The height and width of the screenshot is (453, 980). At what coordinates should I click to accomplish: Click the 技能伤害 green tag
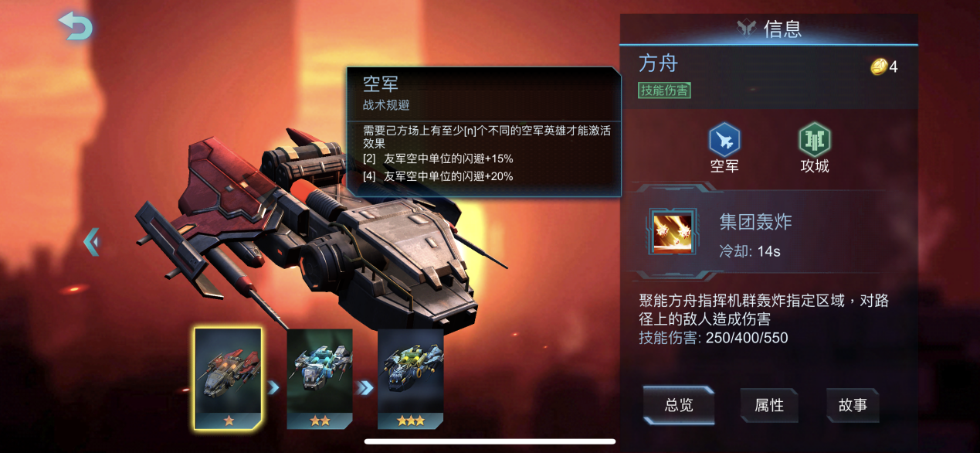click(664, 90)
